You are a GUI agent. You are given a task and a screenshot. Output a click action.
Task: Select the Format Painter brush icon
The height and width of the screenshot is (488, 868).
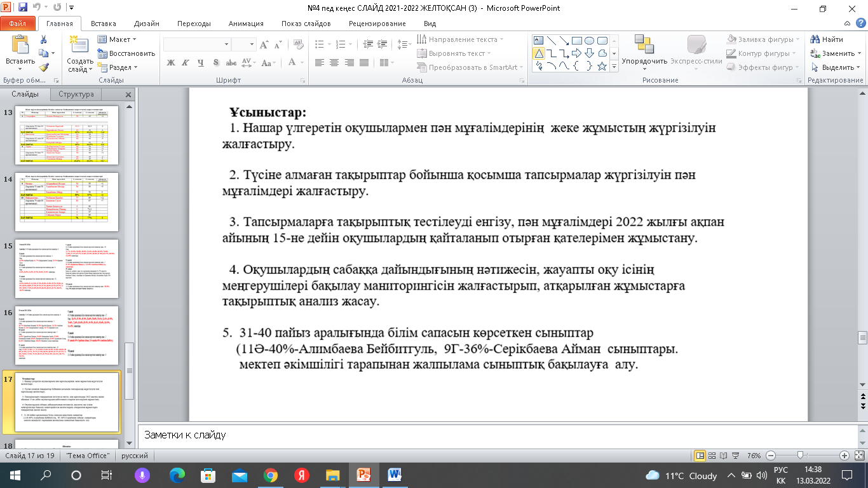tap(43, 67)
